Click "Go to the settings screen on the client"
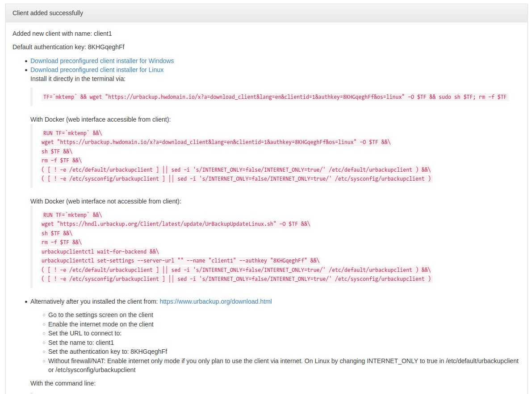The width and height of the screenshot is (532, 394). pos(101,315)
